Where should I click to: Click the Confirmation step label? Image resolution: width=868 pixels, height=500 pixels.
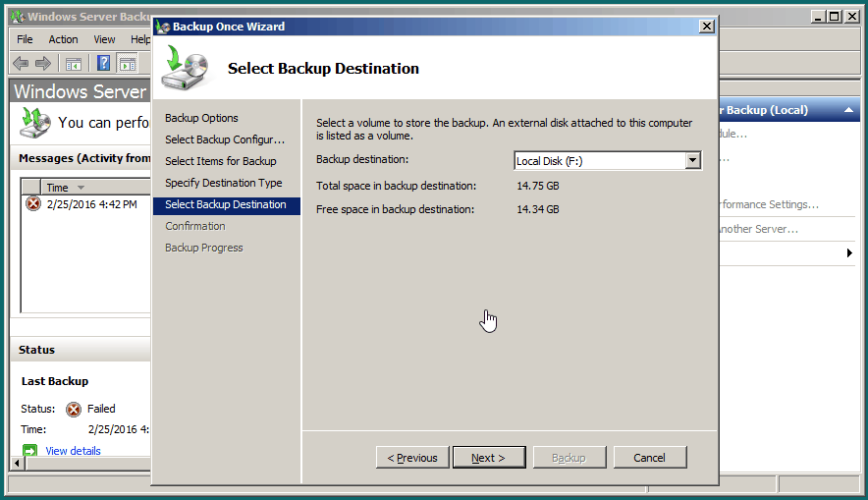coord(194,226)
